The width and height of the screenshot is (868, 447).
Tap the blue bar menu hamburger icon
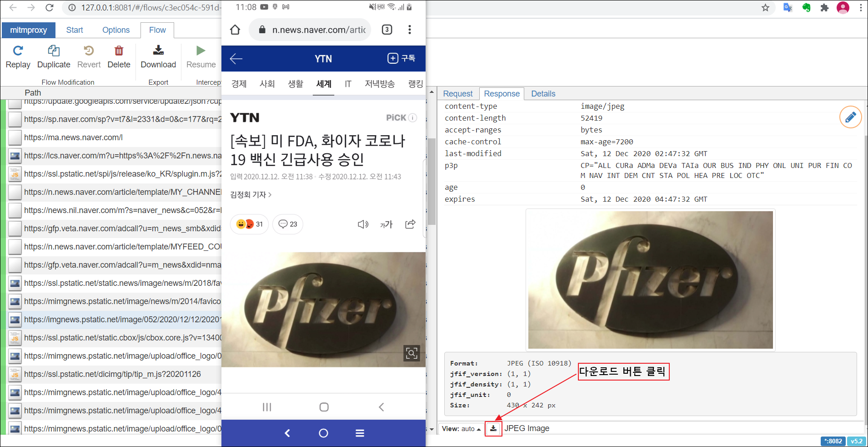(x=360, y=433)
